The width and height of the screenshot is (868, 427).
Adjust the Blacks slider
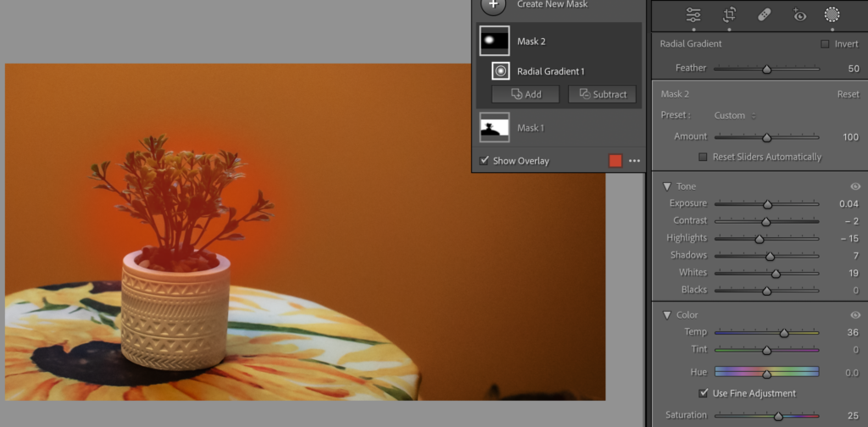point(766,291)
